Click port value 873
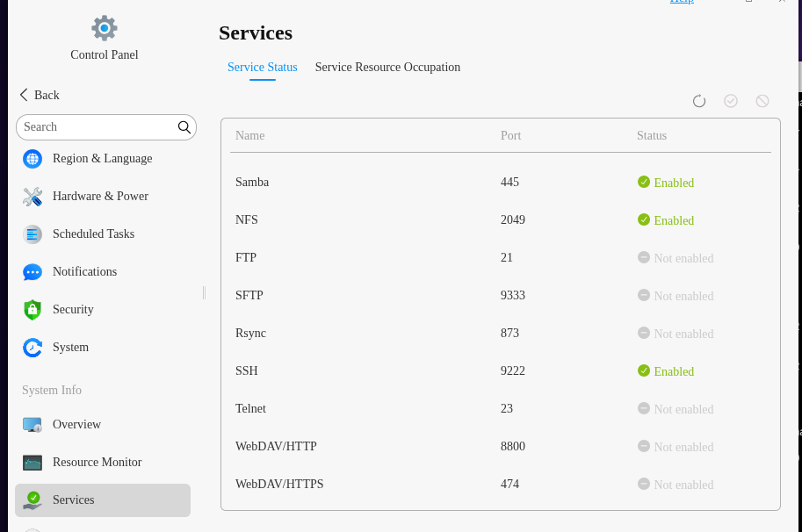Viewport: 802px width, 532px height. pyautogui.click(x=509, y=334)
